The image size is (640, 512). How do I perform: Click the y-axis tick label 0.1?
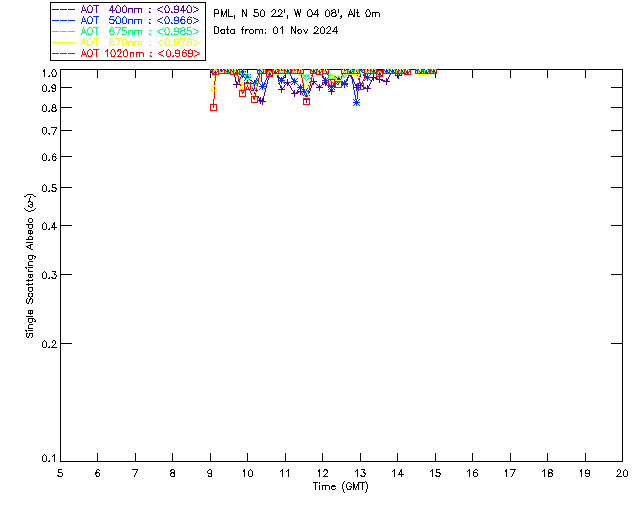pyautogui.click(x=49, y=459)
